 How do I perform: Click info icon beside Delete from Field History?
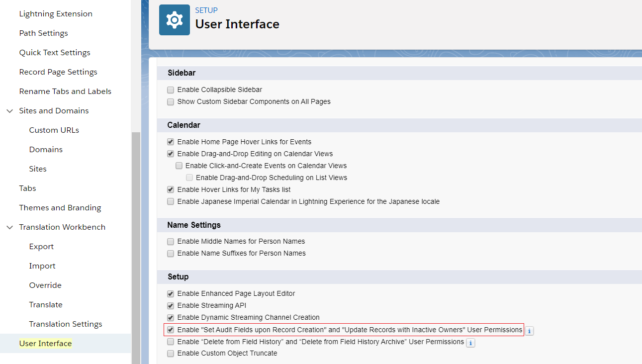coord(470,343)
